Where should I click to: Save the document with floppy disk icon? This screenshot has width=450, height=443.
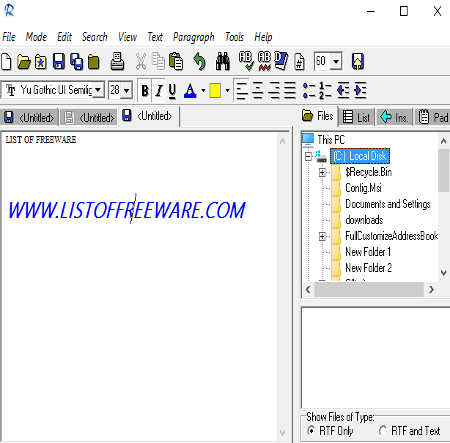[59, 62]
